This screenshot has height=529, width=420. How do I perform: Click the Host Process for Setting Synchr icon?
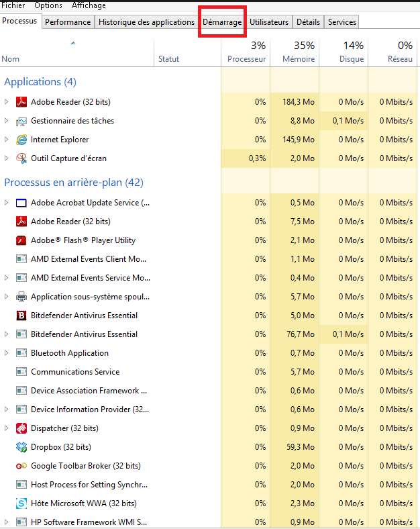pos(21,485)
